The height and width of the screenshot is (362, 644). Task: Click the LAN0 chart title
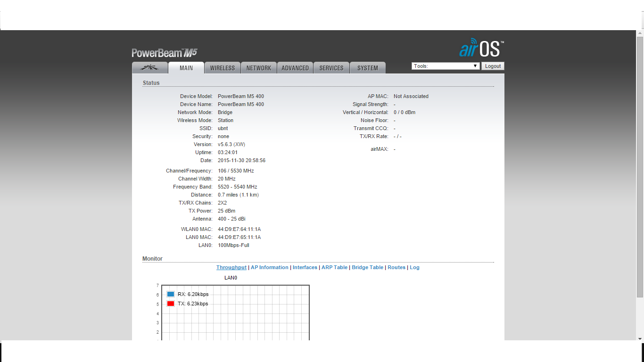coord(231,278)
